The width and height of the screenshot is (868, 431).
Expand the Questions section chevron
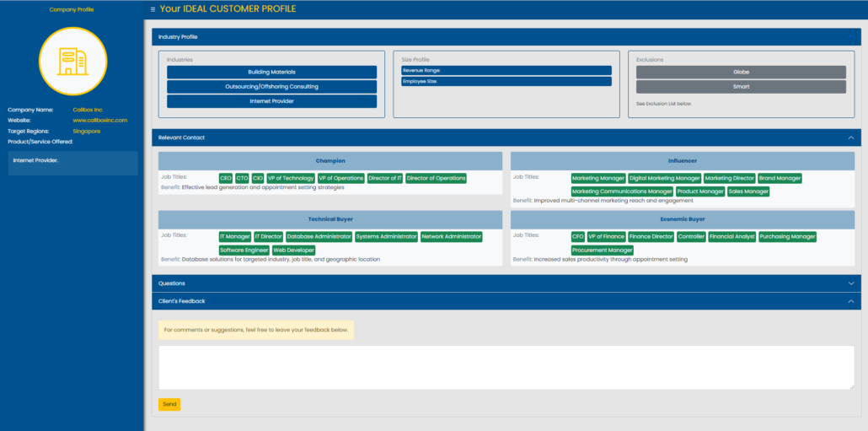851,283
